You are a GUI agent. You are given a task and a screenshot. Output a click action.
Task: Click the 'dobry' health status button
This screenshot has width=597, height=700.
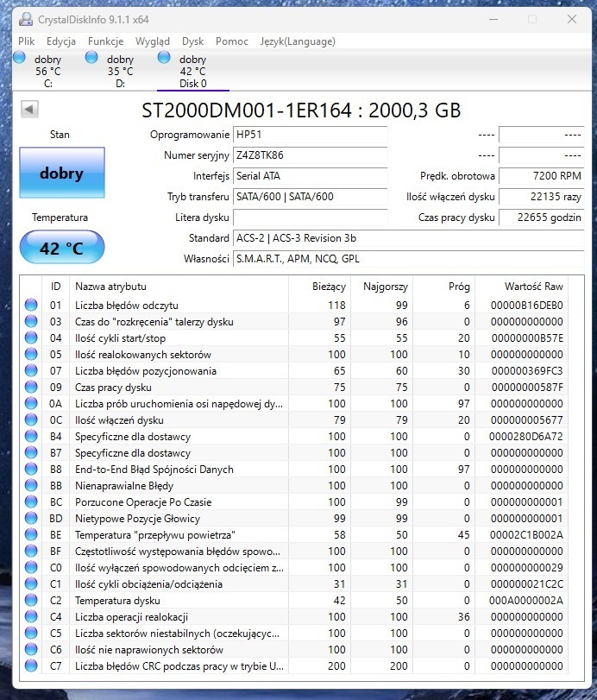coord(62,173)
